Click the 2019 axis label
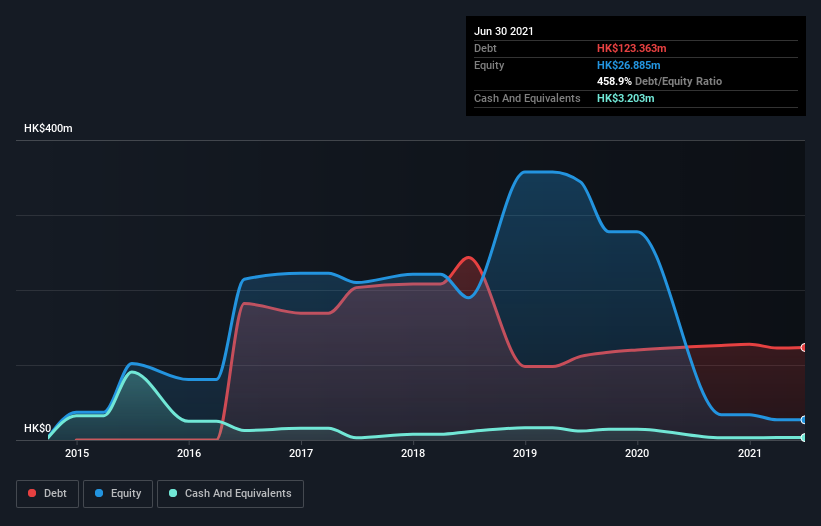 point(525,453)
